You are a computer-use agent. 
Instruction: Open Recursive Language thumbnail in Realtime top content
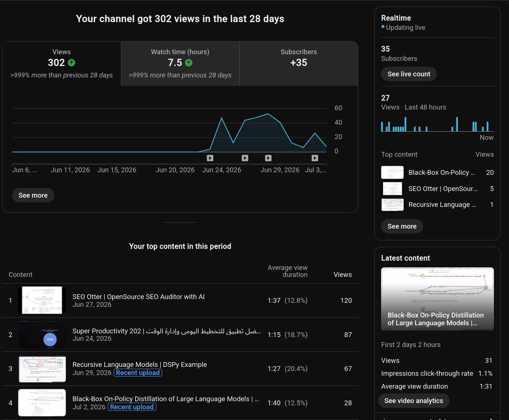pos(392,205)
